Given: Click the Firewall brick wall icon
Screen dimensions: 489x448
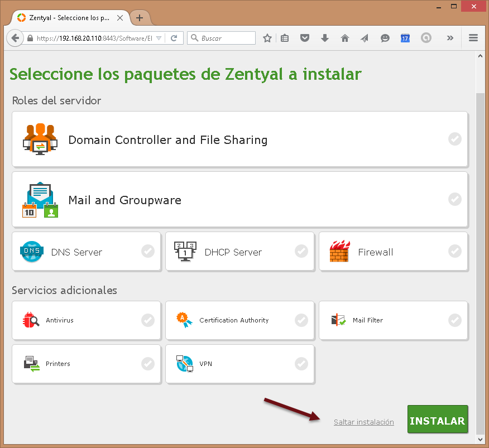Looking at the screenshot, I should (x=339, y=252).
